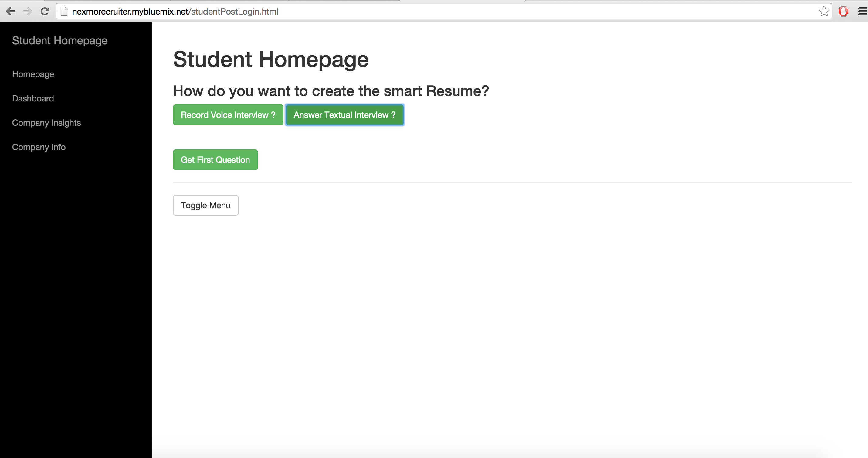Click the smart Resume question heading
868x458 pixels.
(x=331, y=91)
